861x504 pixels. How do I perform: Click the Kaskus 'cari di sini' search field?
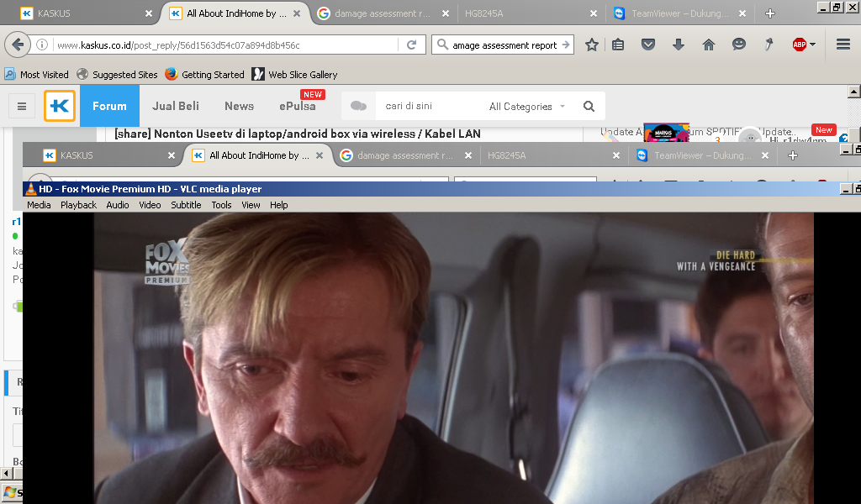429,107
